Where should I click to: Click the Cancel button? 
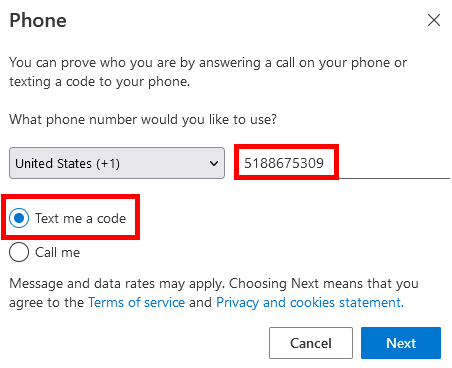(311, 343)
